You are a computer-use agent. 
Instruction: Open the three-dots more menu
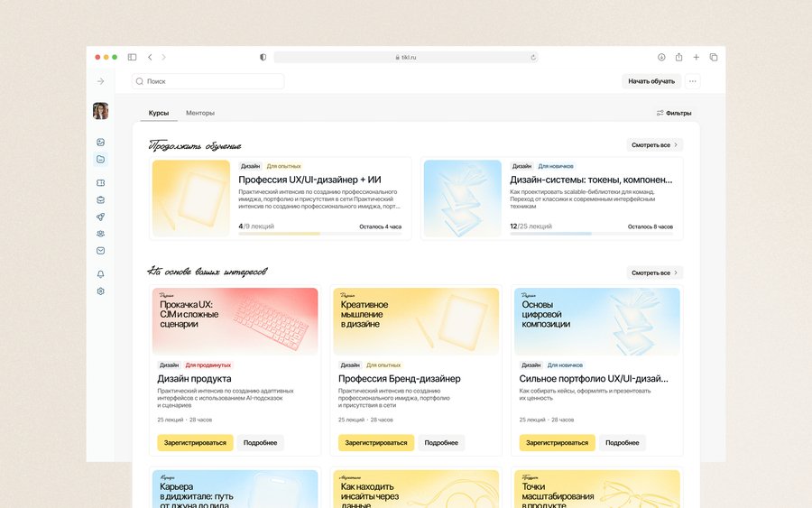(x=692, y=81)
